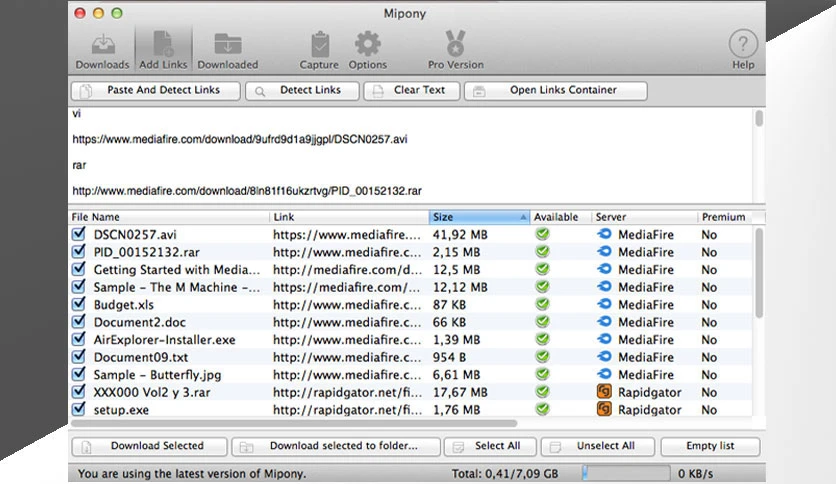Click the PID_00152132.rar URL text line
Image resolution: width=836 pixels, height=484 pixels.
click(x=247, y=191)
